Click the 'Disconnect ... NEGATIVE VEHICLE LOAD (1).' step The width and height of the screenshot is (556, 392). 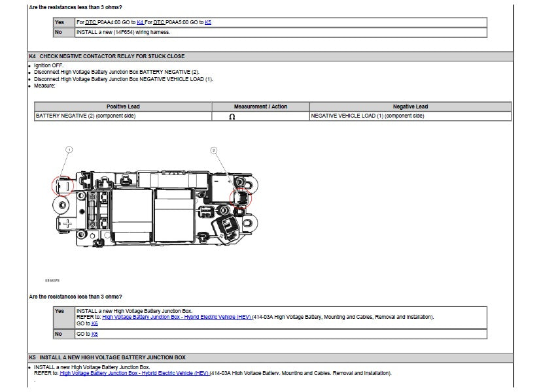tap(123, 79)
